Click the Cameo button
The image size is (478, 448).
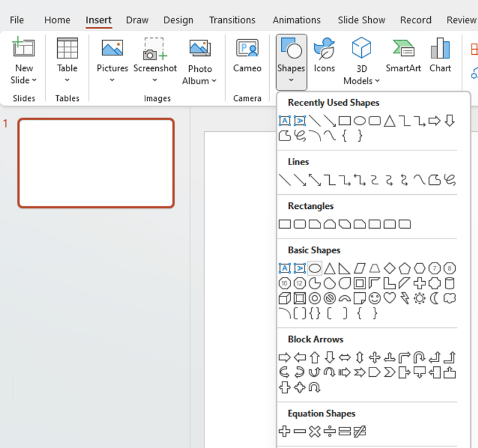point(247,56)
